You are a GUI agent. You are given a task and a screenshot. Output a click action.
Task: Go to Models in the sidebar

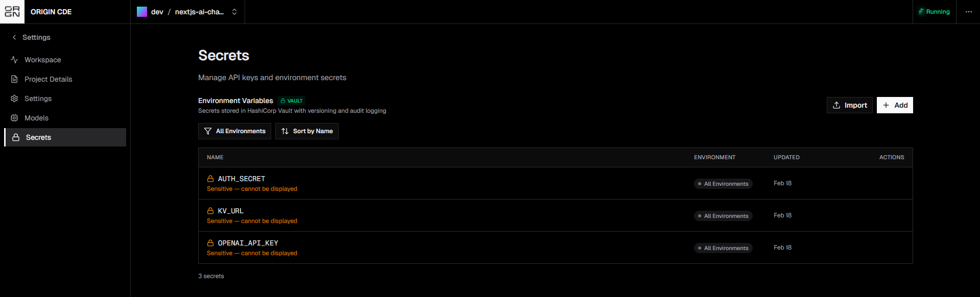[37, 118]
